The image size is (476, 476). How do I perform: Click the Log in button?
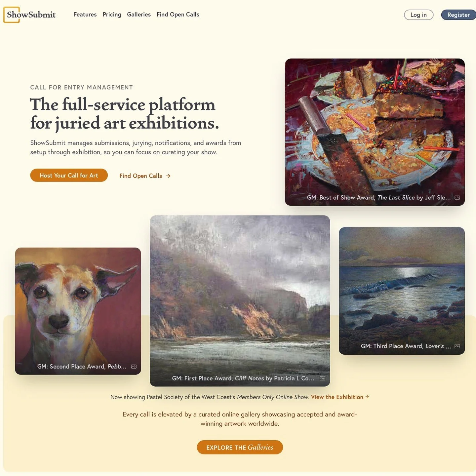418,15
